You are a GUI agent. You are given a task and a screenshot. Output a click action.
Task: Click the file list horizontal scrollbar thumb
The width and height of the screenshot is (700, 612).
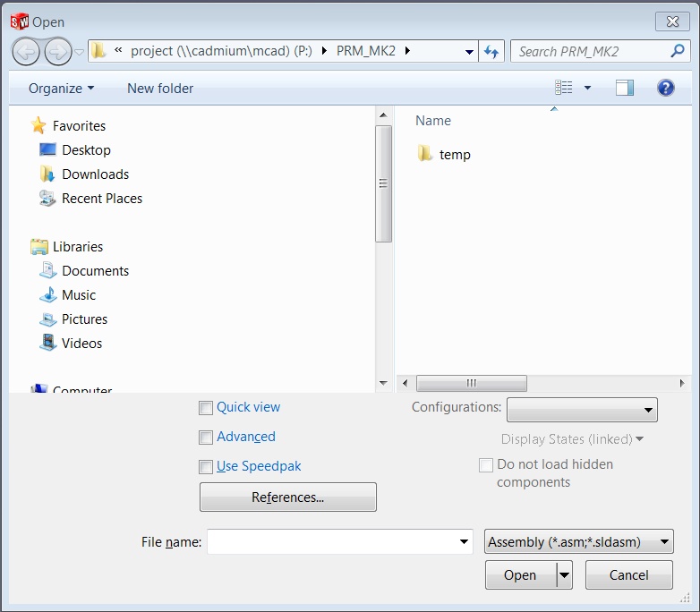point(472,383)
